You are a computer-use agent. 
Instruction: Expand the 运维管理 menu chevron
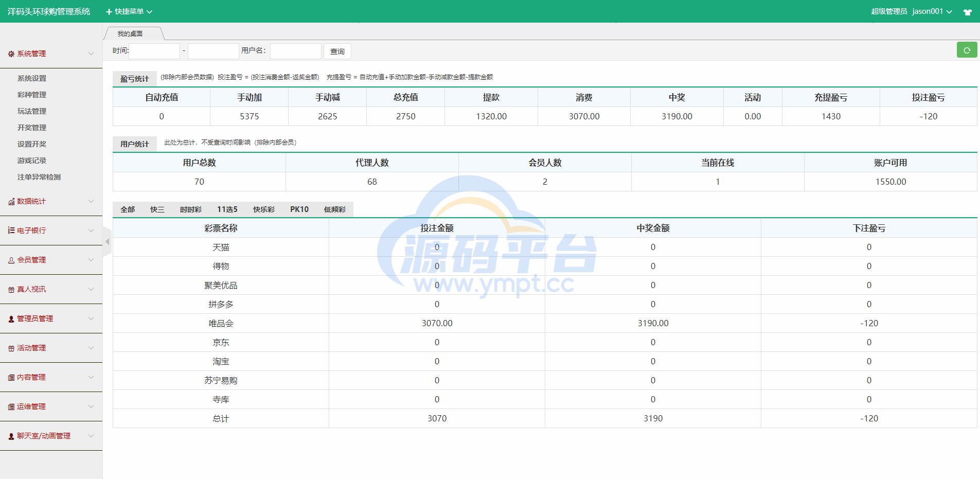point(91,406)
